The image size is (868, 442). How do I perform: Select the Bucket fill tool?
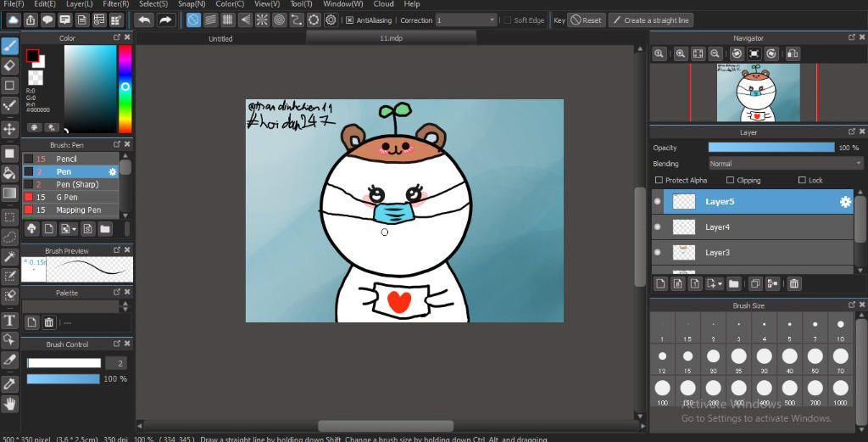tap(9, 173)
